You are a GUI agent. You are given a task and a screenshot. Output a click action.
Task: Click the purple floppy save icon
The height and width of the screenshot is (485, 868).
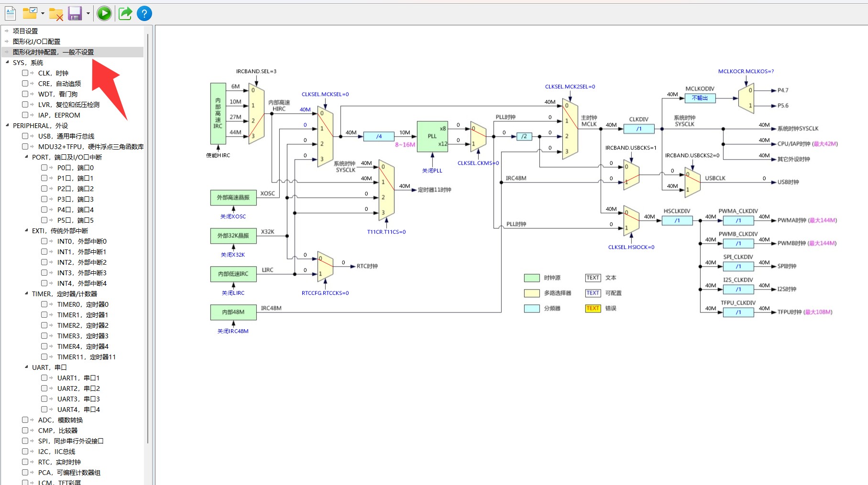(x=75, y=13)
